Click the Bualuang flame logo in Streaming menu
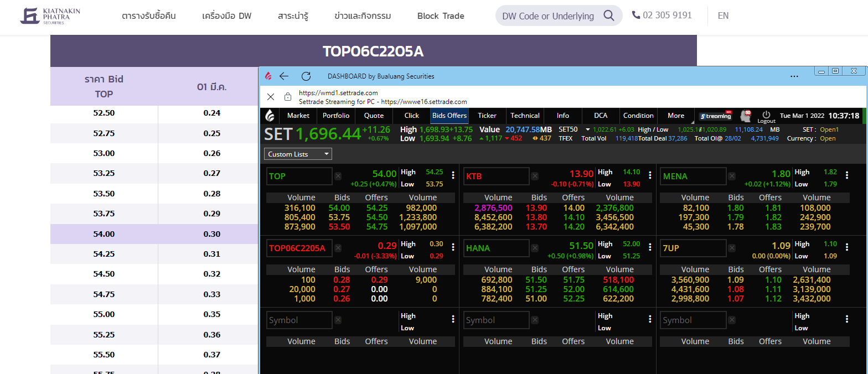 (270, 116)
